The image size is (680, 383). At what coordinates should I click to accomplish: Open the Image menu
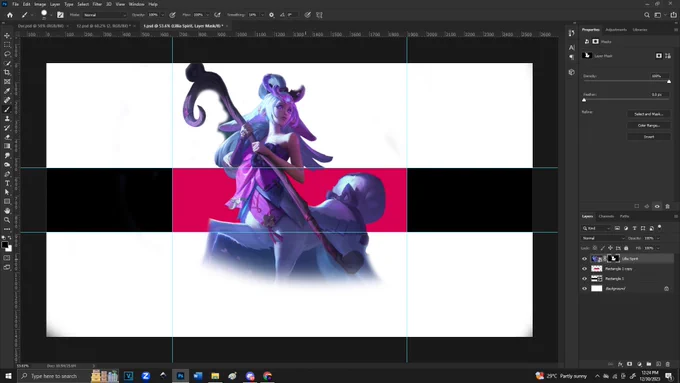coord(40,4)
